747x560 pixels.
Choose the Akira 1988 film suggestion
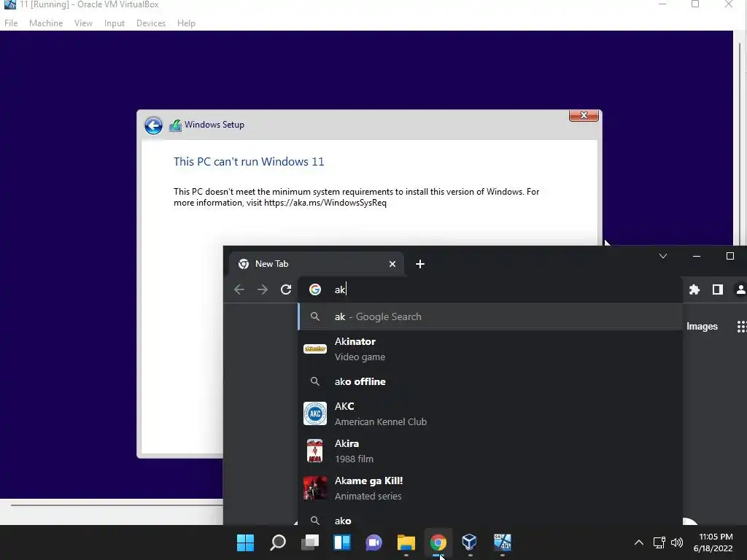pos(490,451)
